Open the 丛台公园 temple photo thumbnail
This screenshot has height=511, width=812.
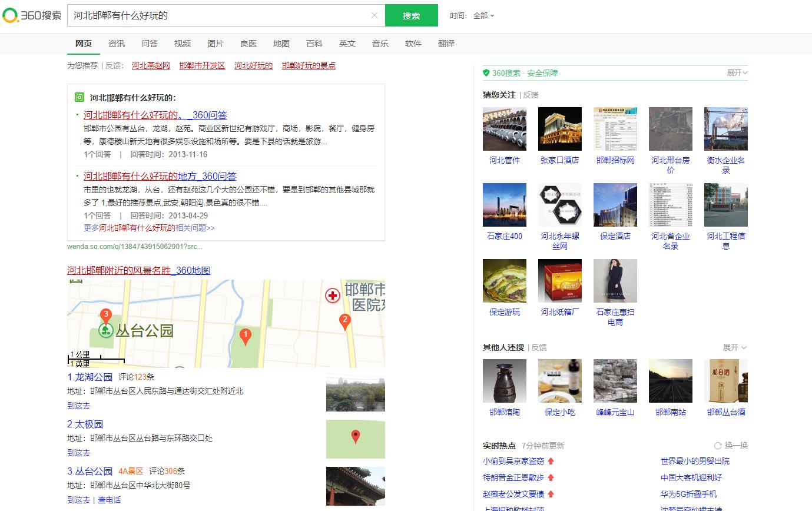pos(355,486)
